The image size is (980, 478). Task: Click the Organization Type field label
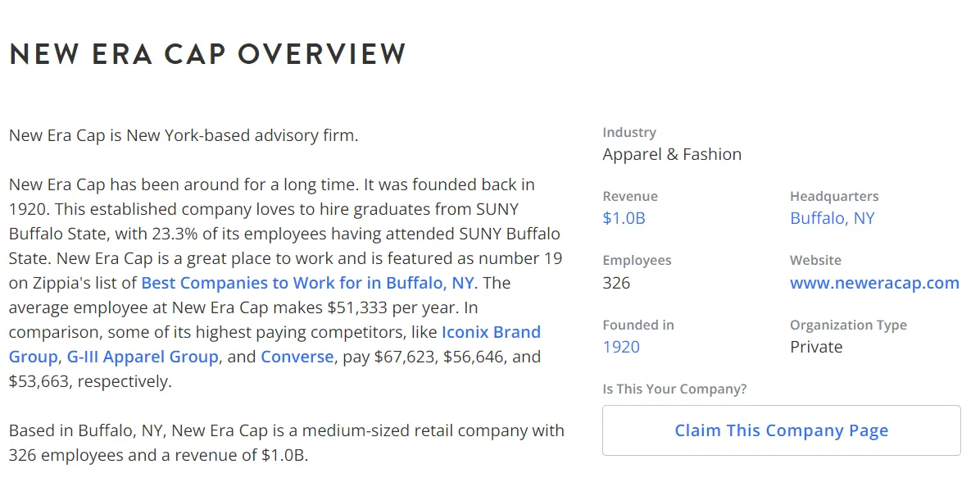[x=848, y=325]
